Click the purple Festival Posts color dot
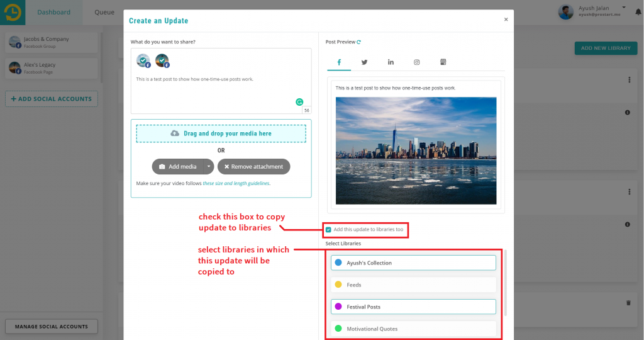The height and width of the screenshot is (340, 644). (x=338, y=307)
